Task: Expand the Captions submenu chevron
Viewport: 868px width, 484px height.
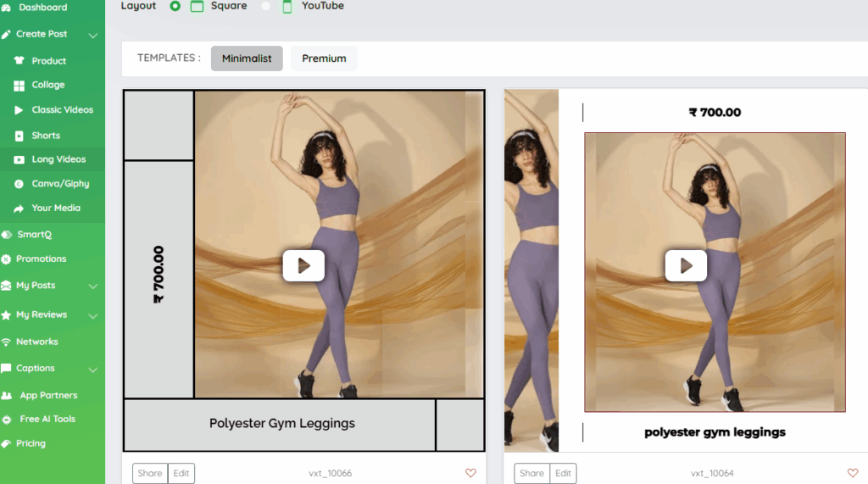Action: pos(93,370)
